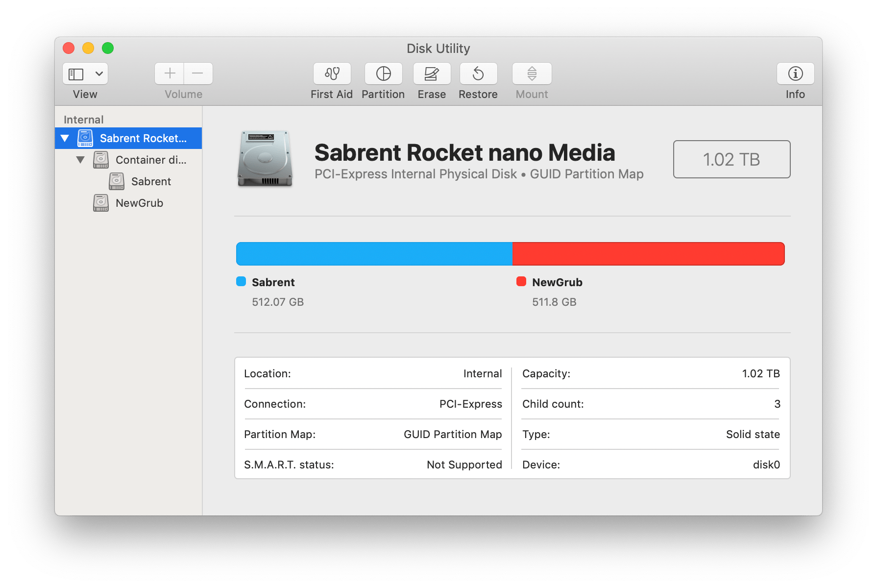Screen dimensions: 877x588
Task: Click the add Volume plus button
Action: [x=170, y=73]
